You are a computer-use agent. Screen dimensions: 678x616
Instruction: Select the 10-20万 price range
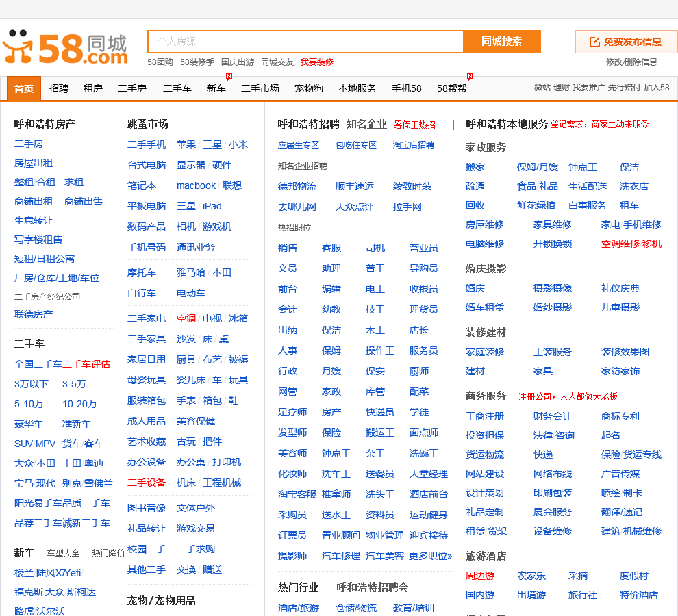(79, 404)
